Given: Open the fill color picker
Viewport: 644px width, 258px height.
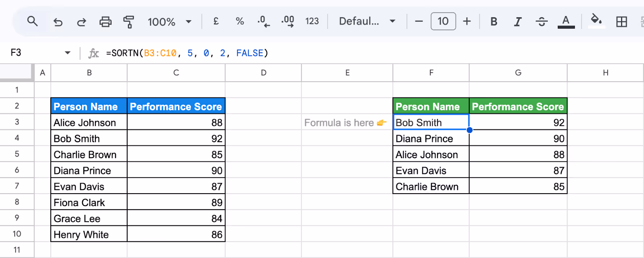Looking at the screenshot, I should 596,21.
